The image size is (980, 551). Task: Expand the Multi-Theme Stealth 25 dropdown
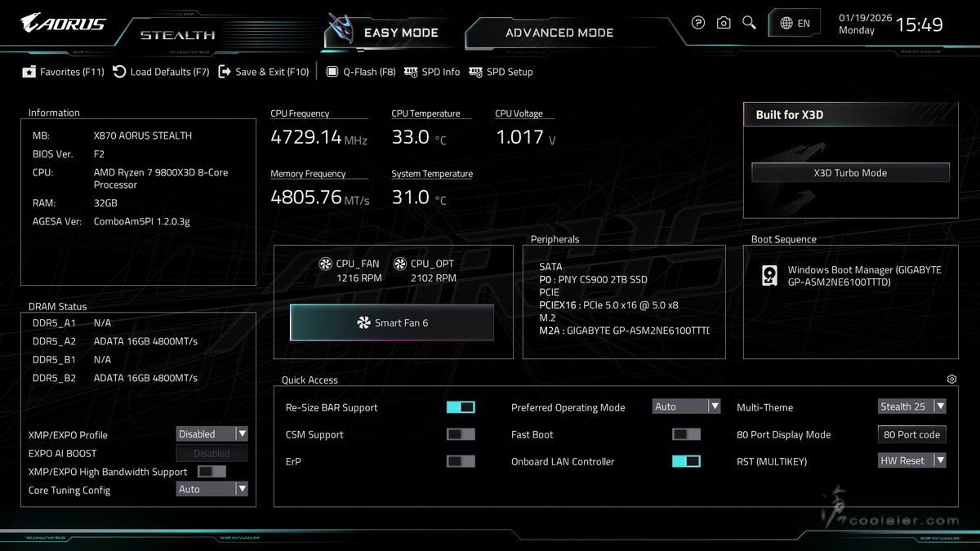pyautogui.click(x=911, y=407)
